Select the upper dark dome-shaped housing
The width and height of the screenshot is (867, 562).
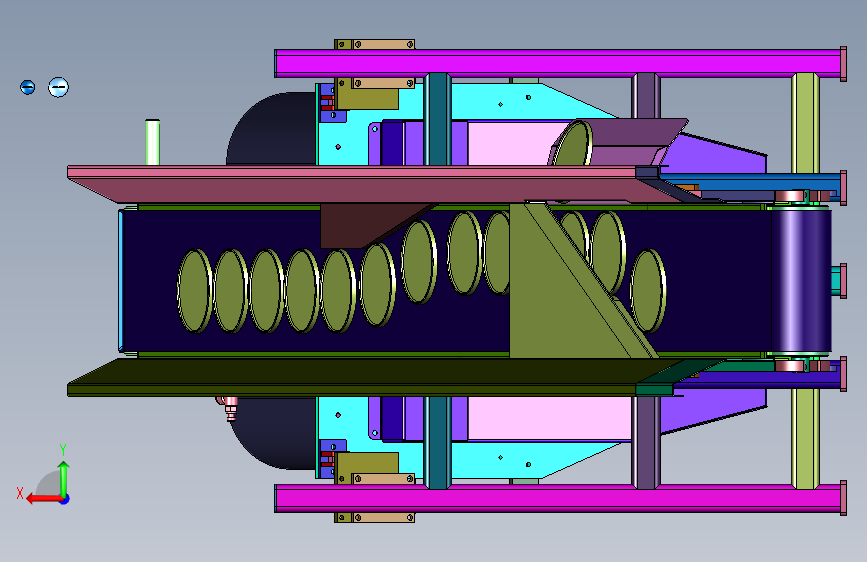pos(271,129)
